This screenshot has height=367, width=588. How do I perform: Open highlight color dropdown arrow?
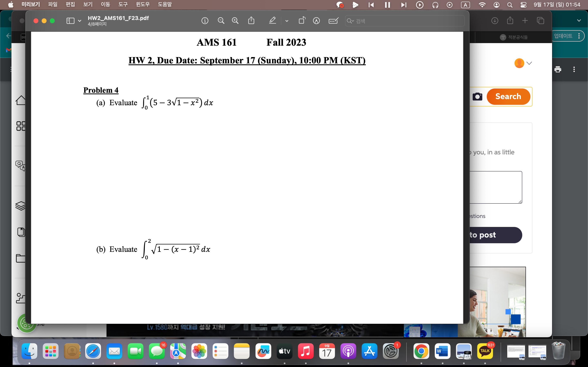287,21
